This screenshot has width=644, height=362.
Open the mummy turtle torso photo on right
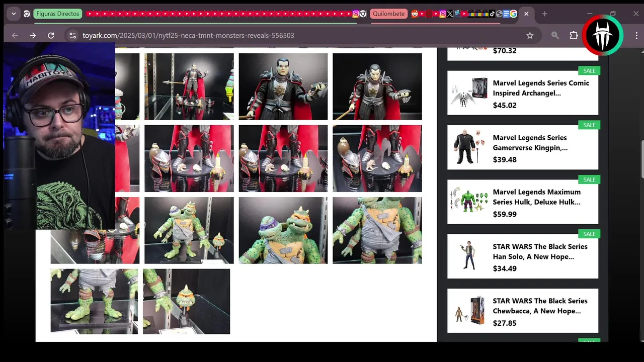[377, 230]
